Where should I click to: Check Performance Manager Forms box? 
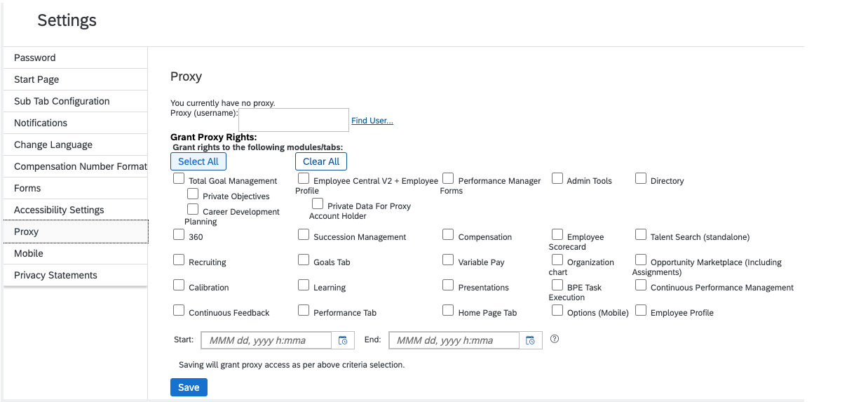click(x=448, y=179)
